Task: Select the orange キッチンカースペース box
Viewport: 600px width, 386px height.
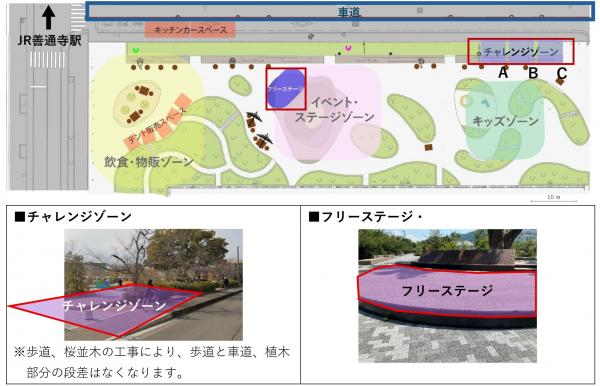Action: tap(190, 30)
